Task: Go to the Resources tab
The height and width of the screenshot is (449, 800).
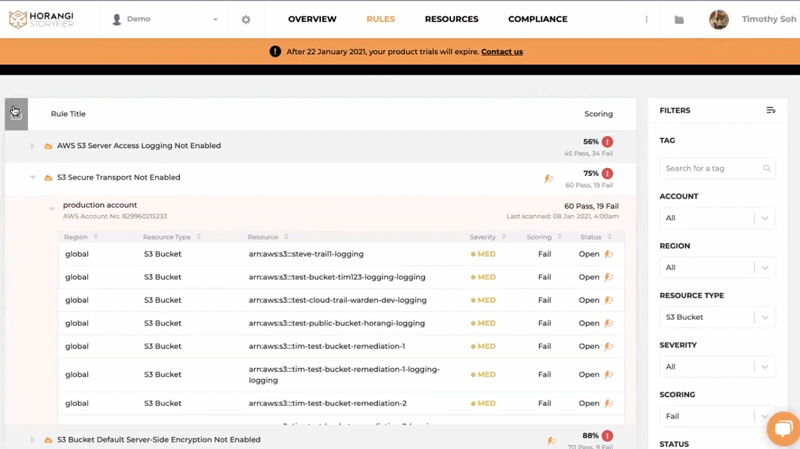Action: pos(452,19)
